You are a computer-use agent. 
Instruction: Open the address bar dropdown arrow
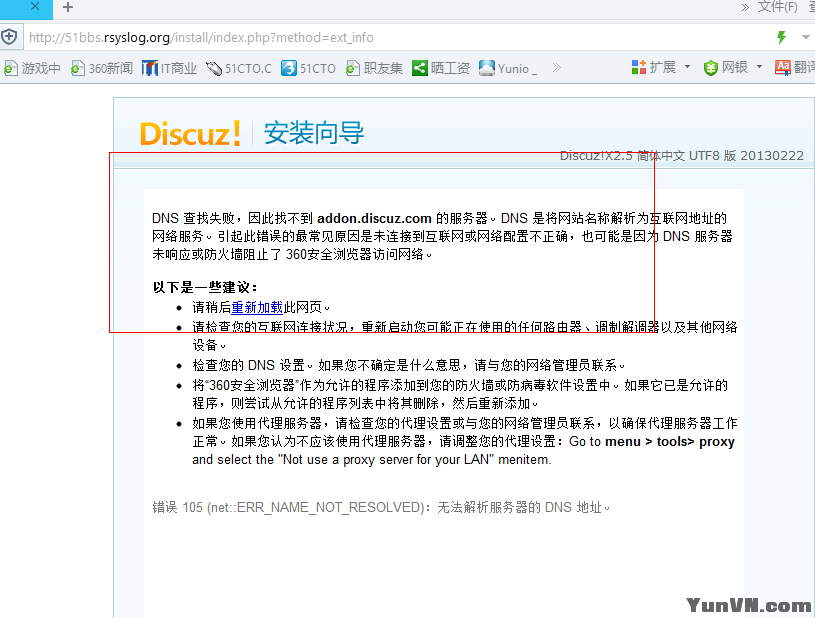pyautogui.click(x=806, y=37)
